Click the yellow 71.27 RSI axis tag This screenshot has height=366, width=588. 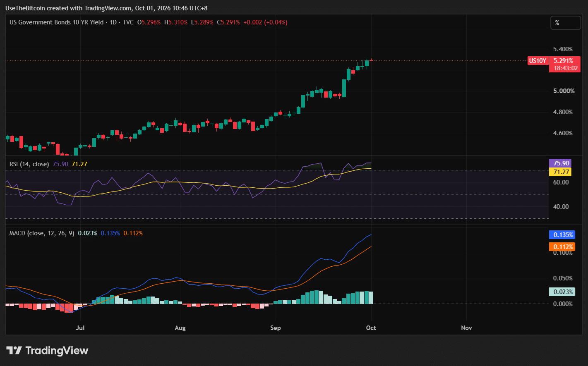tap(560, 172)
